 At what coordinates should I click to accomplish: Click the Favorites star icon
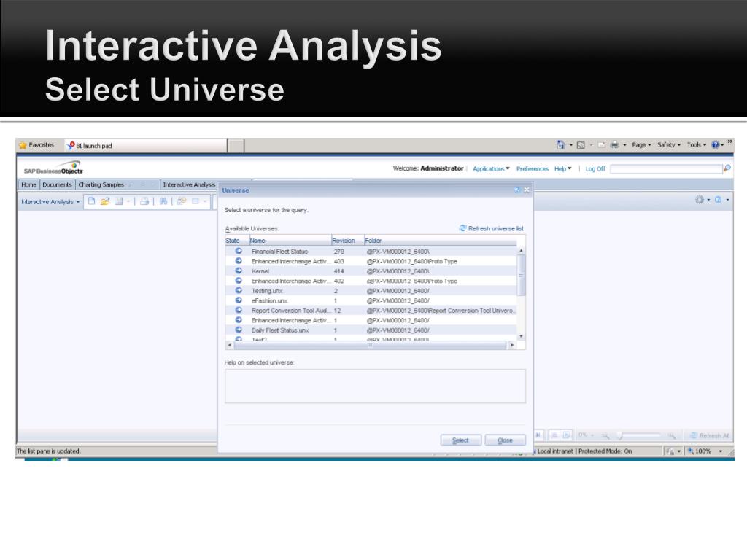pyautogui.click(x=23, y=145)
